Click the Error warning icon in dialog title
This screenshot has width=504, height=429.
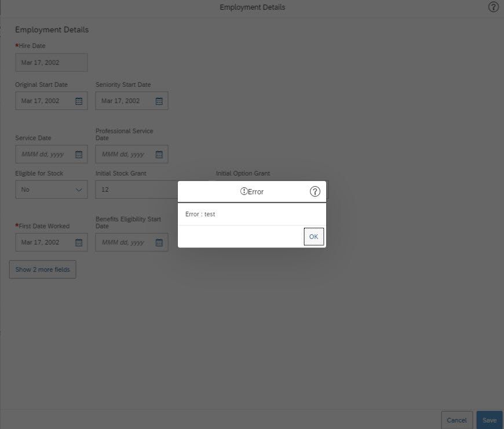244,191
